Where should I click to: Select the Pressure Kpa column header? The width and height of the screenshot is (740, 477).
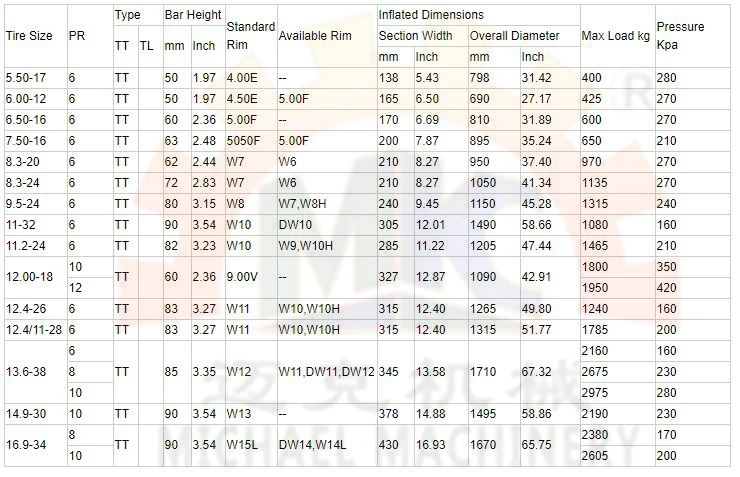pyautogui.click(x=680, y=35)
